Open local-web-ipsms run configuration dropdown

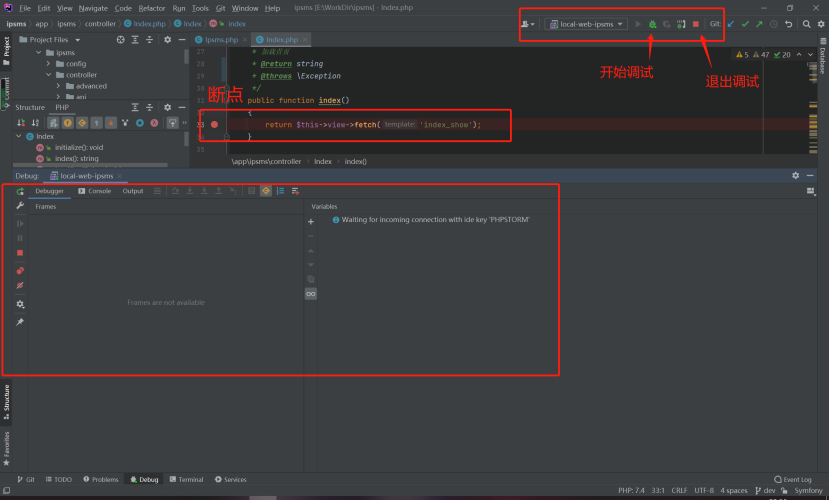586,24
